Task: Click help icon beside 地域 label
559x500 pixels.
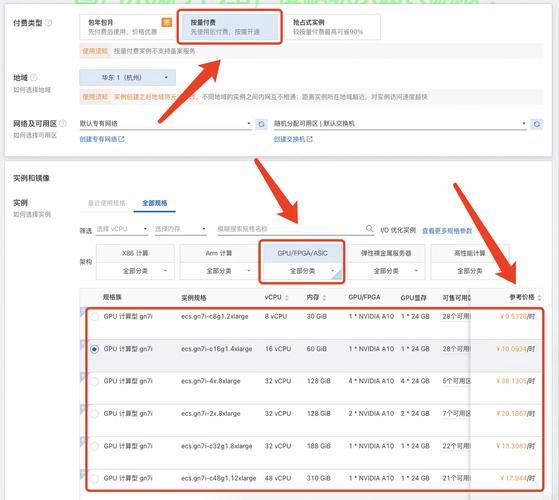Action: coord(34,77)
